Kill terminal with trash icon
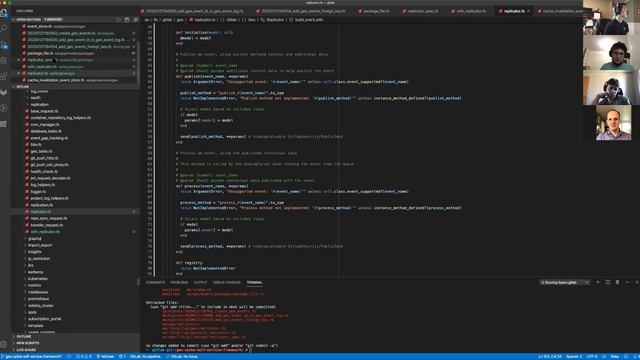 pos(617,282)
